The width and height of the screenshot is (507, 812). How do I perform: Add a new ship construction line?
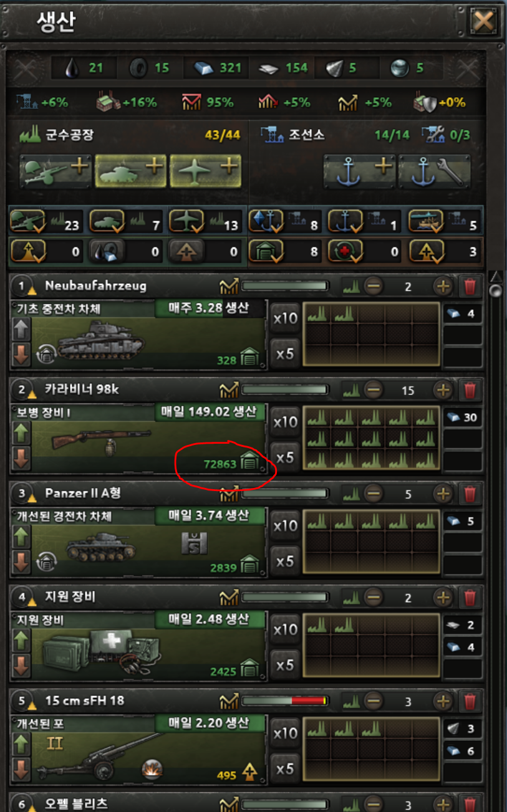(x=359, y=170)
